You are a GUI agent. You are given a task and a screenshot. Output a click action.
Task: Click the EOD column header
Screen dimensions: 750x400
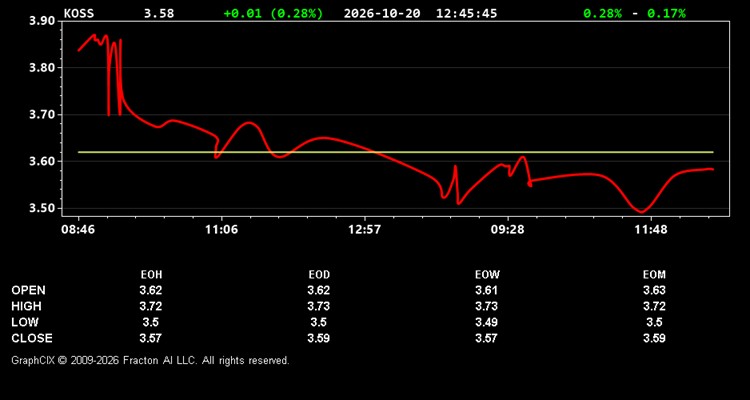(319, 275)
